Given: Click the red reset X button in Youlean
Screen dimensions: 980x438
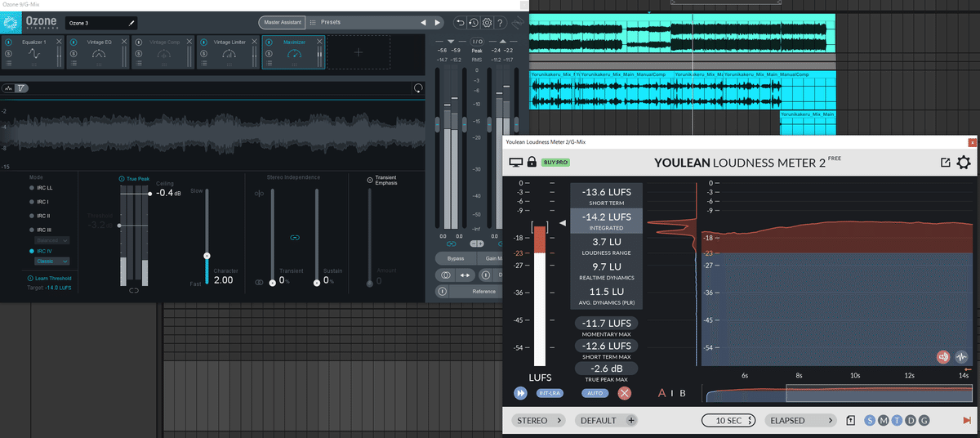Looking at the screenshot, I should point(625,393).
